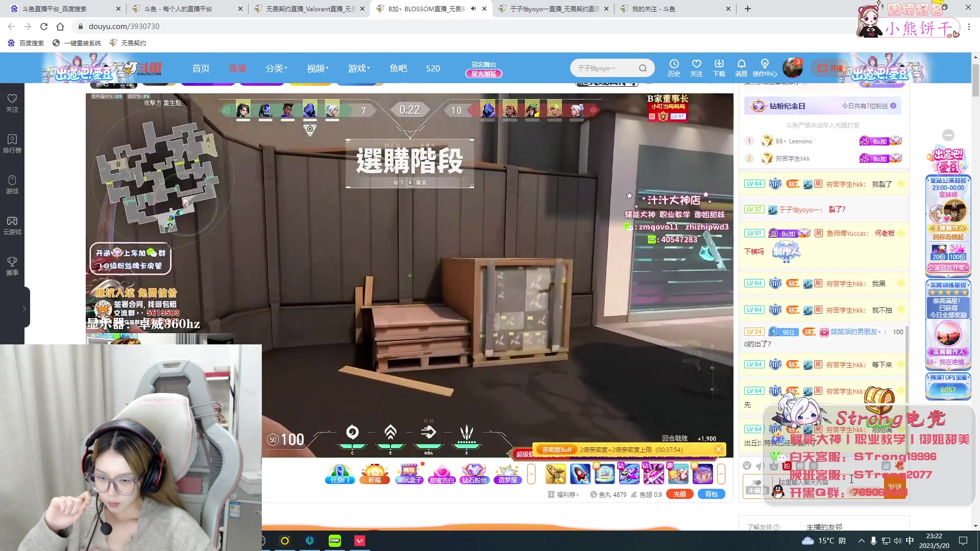Click the 充值 recharge button
Screen dimensions: 980x551
(679, 494)
